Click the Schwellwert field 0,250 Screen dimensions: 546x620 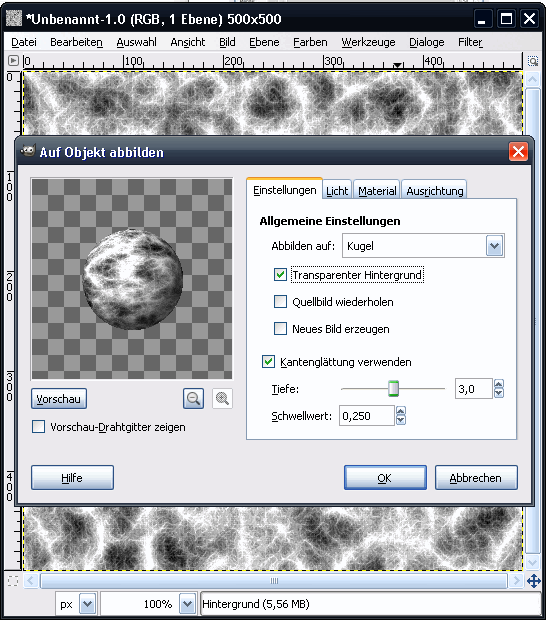point(367,416)
